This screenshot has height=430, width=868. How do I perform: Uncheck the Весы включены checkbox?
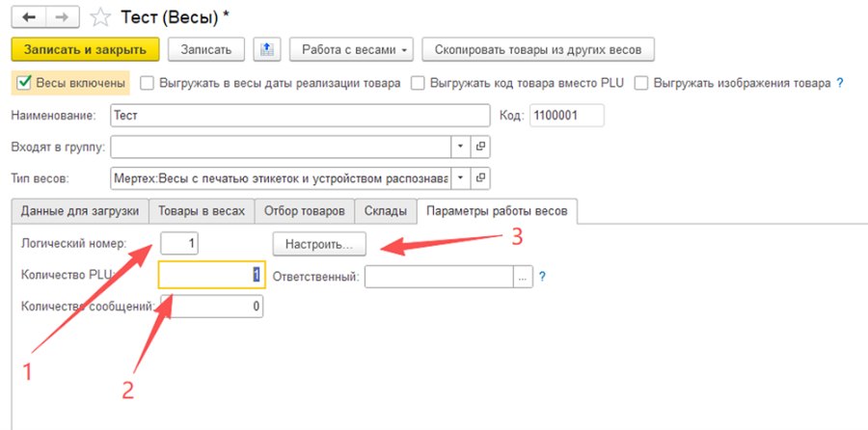24,83
